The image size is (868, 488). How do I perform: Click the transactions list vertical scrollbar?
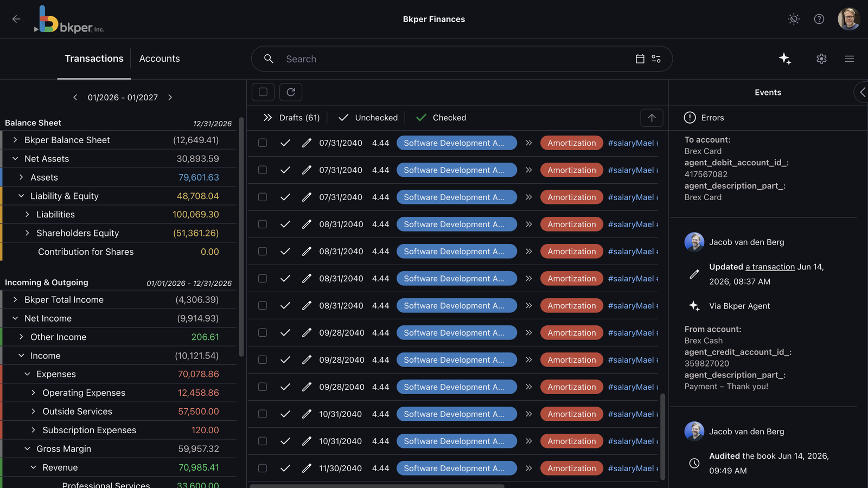(662, 436)
